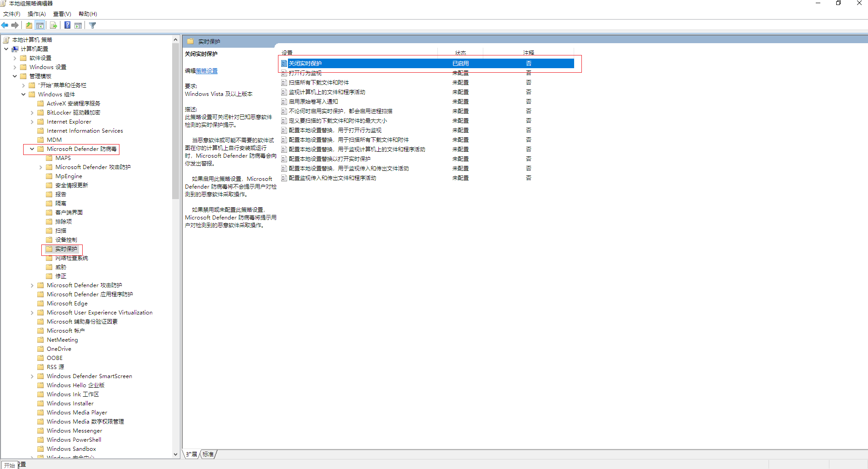This screenshot has width=868, height=469.
Task: Click the Up one level folder icon
Action: tap(29, 25)
